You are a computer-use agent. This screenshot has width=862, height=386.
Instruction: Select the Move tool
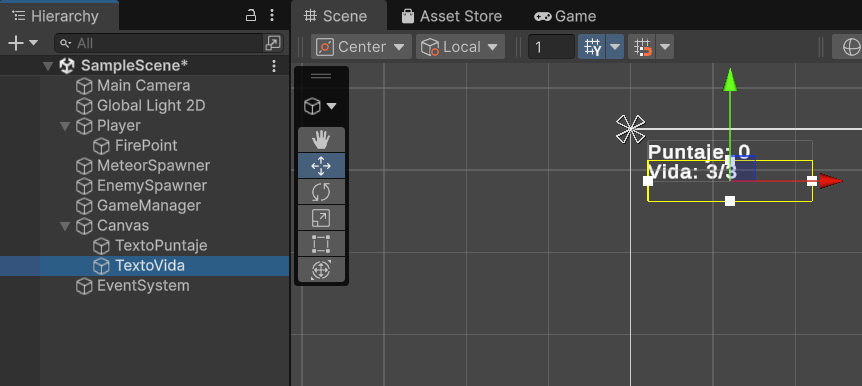[321, 166]
